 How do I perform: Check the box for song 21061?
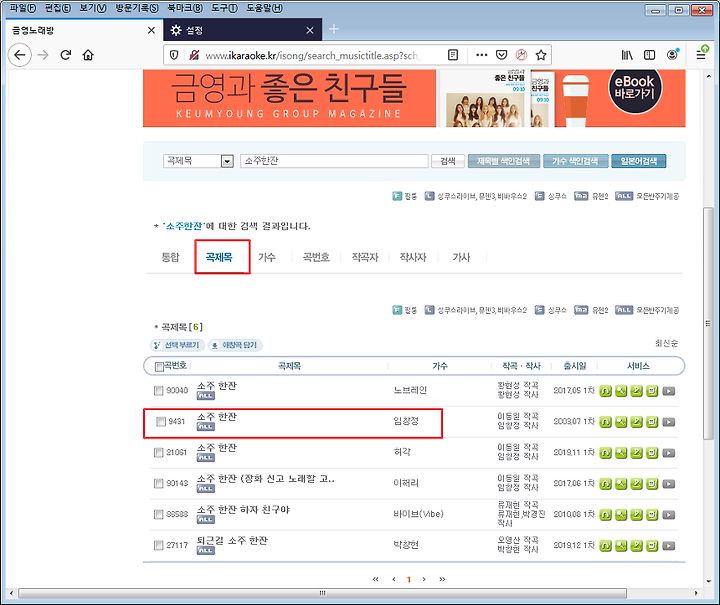pos(159,453)
